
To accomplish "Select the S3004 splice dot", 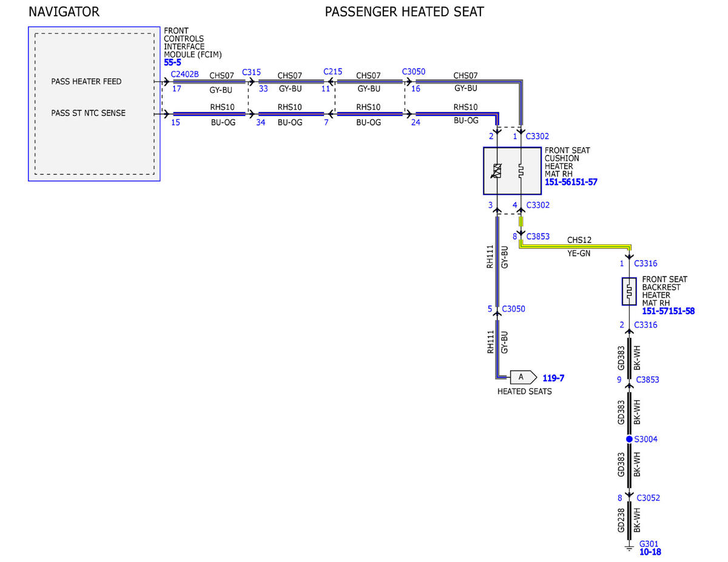I will (629, 439).
